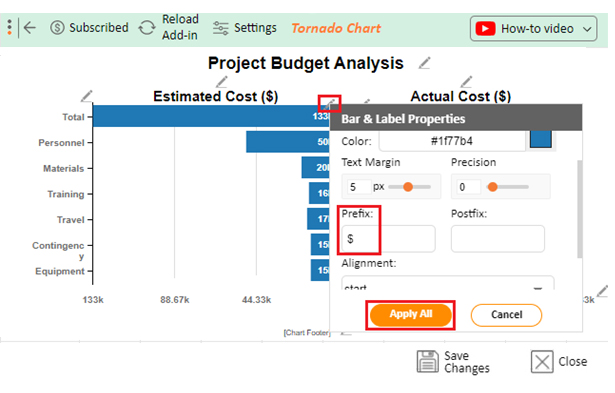Click the Precision value field
The width and height of the screenshot is (615, 393).
469,187
